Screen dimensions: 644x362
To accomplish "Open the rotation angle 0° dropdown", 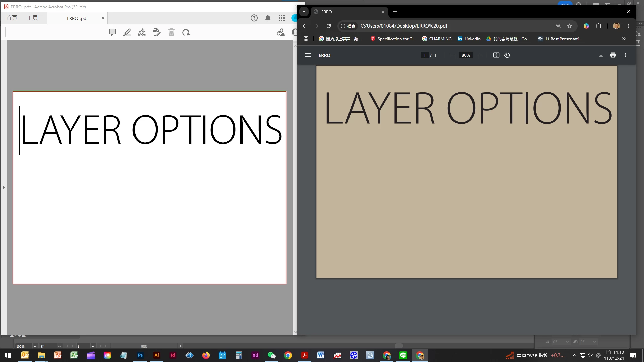I will click(x=59, y=346).
